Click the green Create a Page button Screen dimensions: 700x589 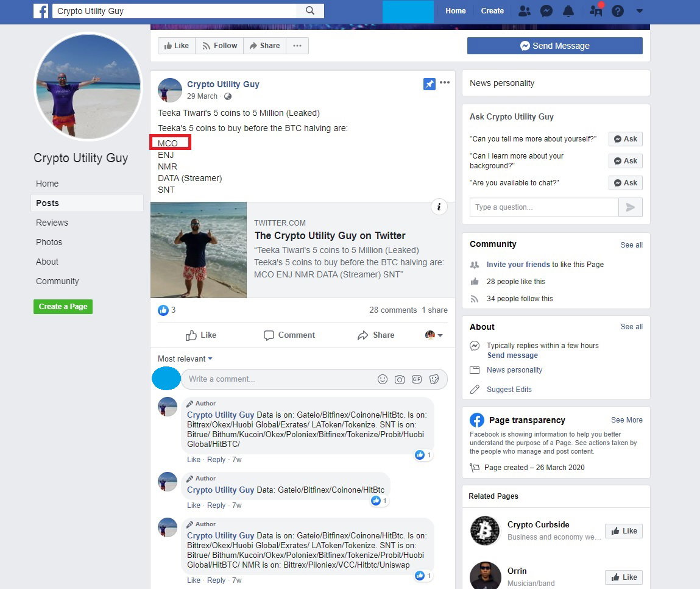[x=63, y=307]
